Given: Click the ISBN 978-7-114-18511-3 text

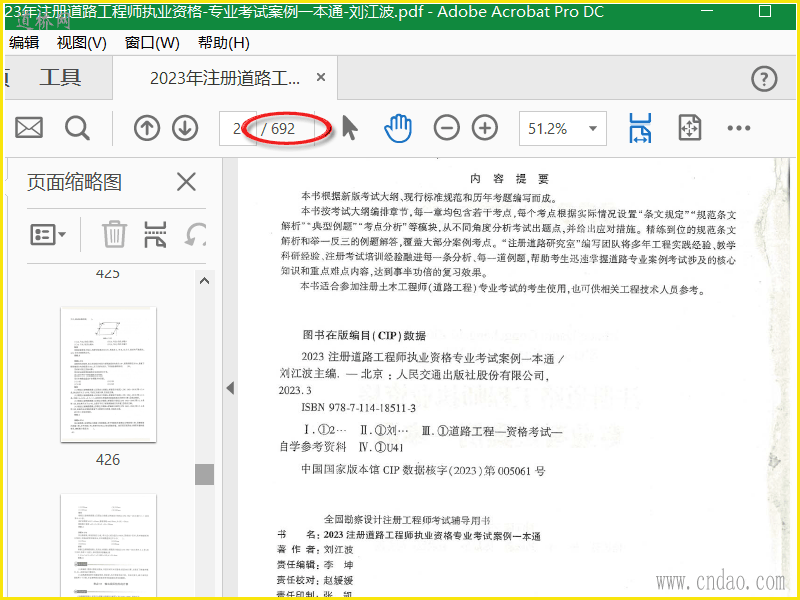Looking at the screenshot, I should (x=359, y=408).
